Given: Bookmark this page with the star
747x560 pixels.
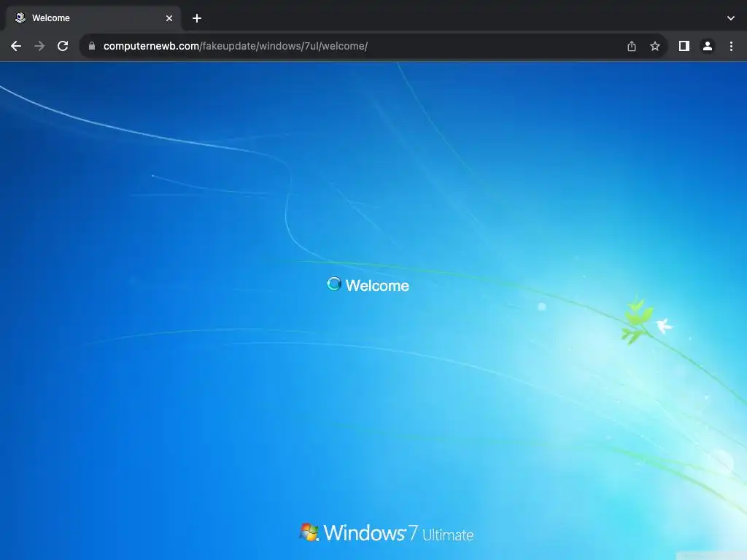Looking at the screenshot, I should click(x=655, y=46).
